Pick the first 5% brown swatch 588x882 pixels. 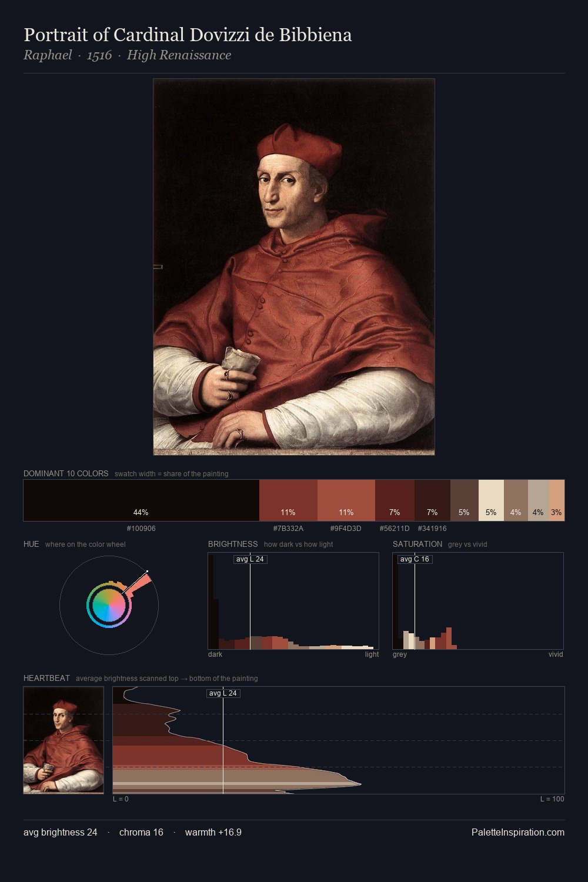[x=465, y=500]
